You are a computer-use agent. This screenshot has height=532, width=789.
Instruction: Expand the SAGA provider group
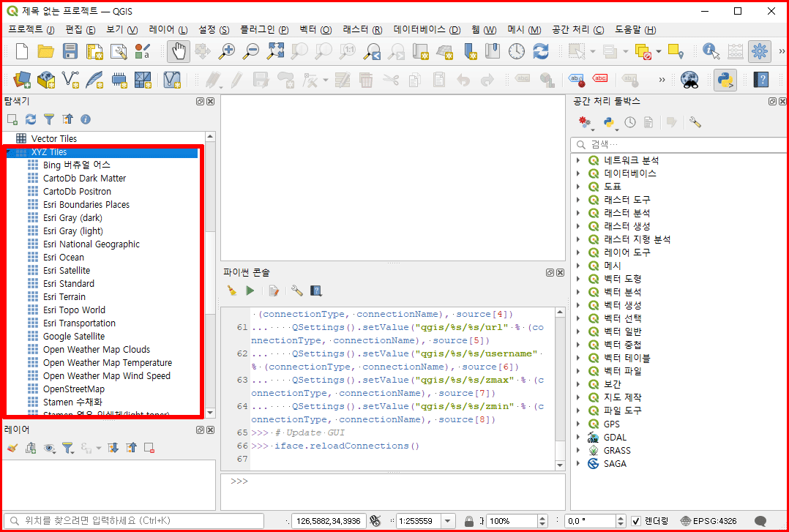click(578, 463)
